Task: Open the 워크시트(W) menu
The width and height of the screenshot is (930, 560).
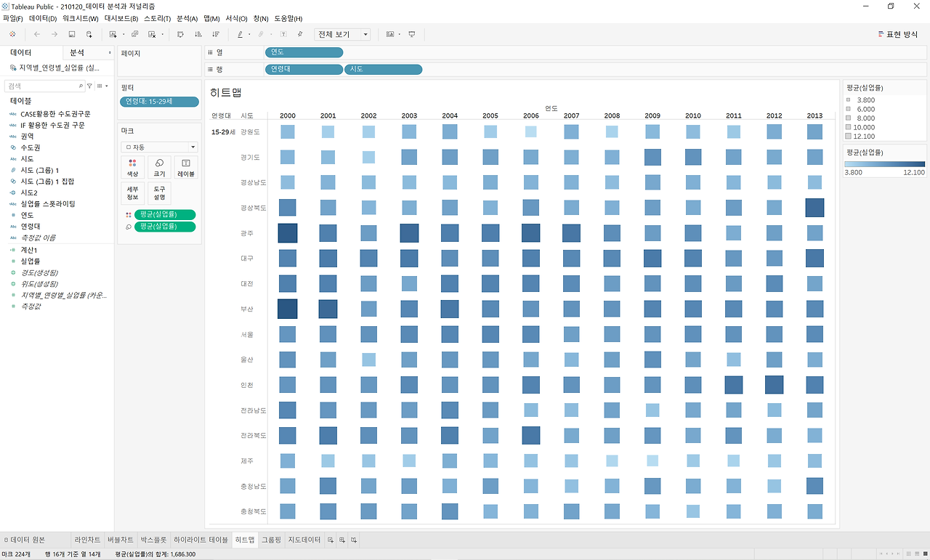Action: 81,18
